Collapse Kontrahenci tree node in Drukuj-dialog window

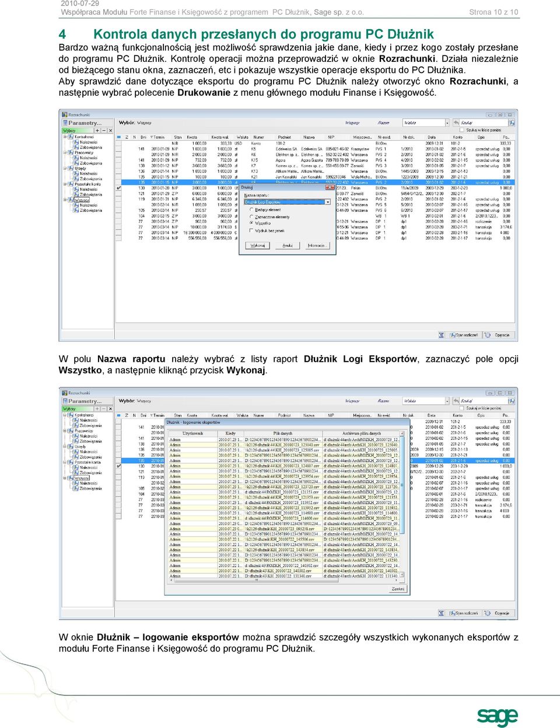(65, 137)
